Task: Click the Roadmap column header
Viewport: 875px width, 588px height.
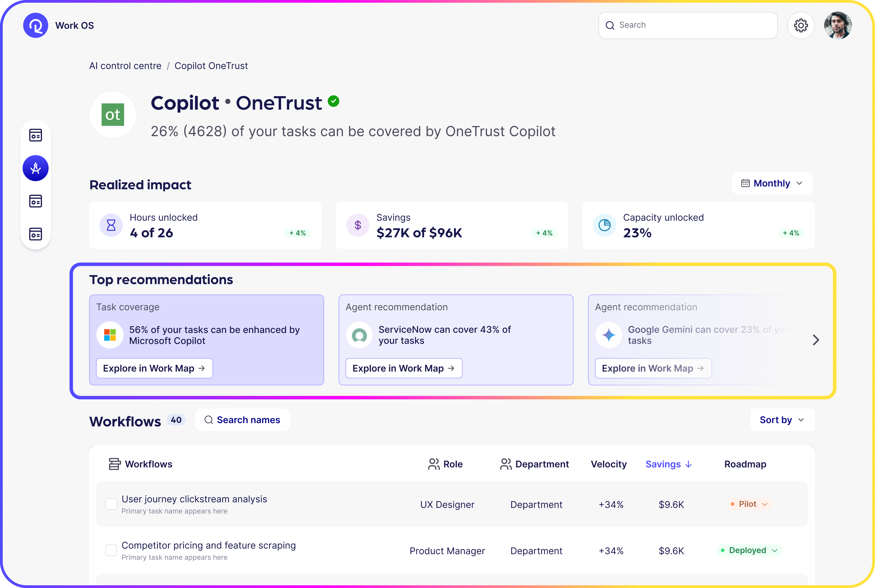Action: (x=745, y=464)
